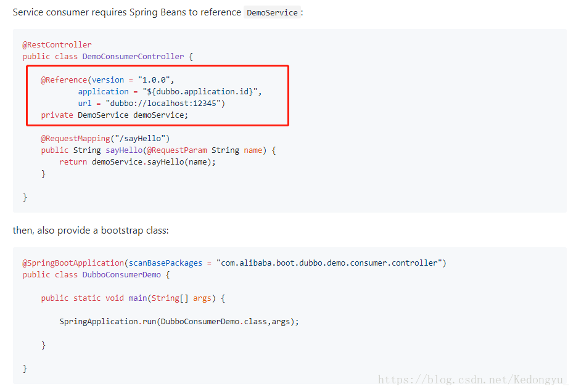Click the @SpringBootApplication annotation
The height and width of the screenshot is (392, 576).
[x=73, y=263]
